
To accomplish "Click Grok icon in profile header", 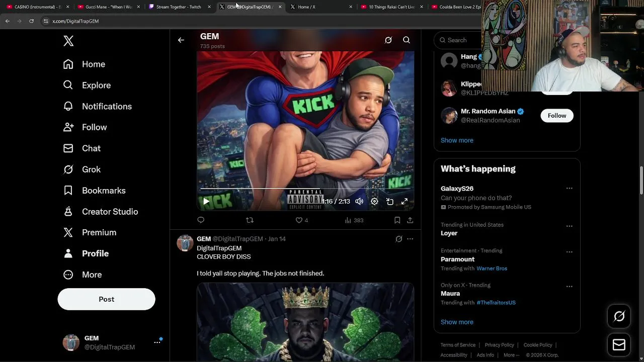I will coord(388,40).
